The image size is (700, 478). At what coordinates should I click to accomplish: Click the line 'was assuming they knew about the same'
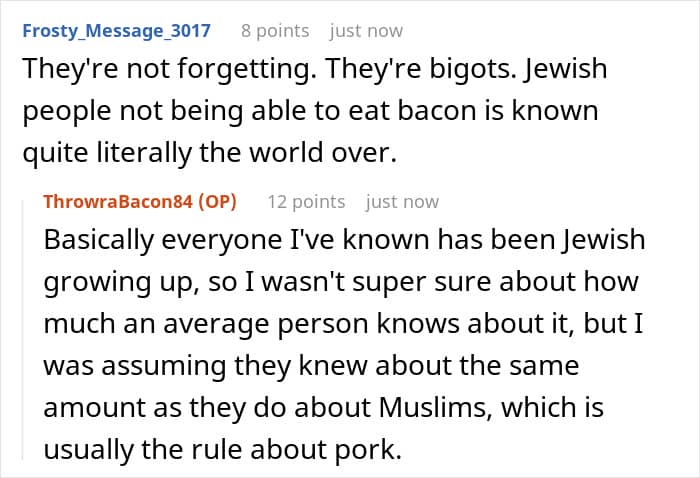311,366
